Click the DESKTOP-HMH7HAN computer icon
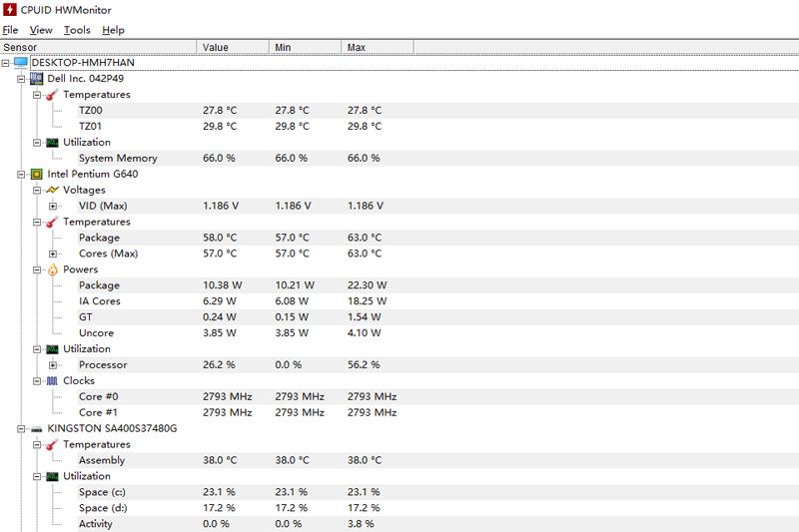Viewport: 799px width, 532px height. (21, 62)
